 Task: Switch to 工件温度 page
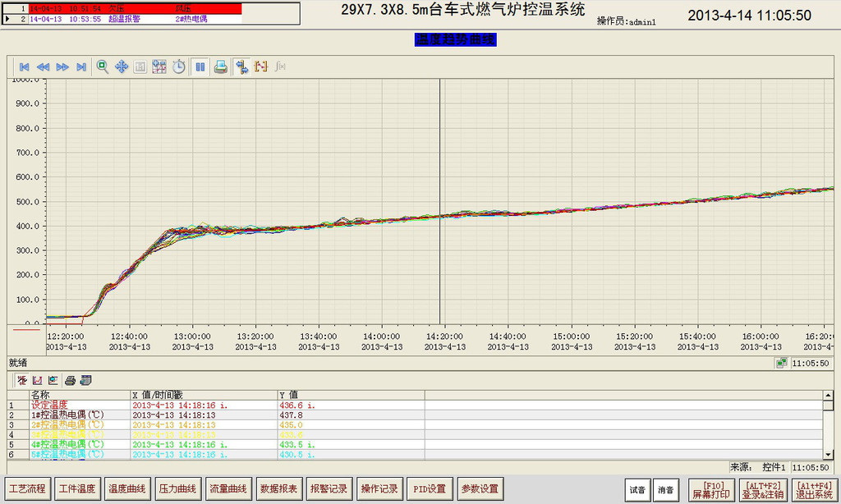[77, 489]
